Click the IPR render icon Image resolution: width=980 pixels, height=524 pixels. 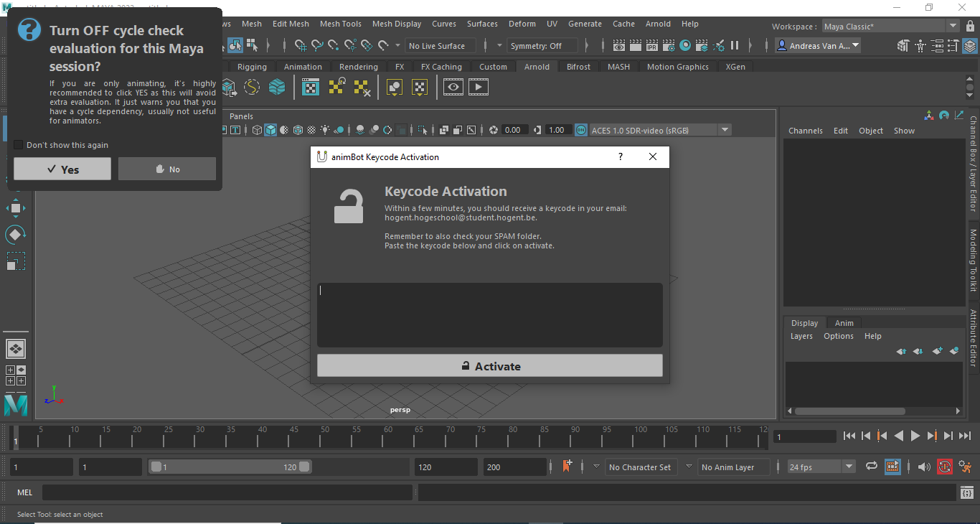pos(652,45)
